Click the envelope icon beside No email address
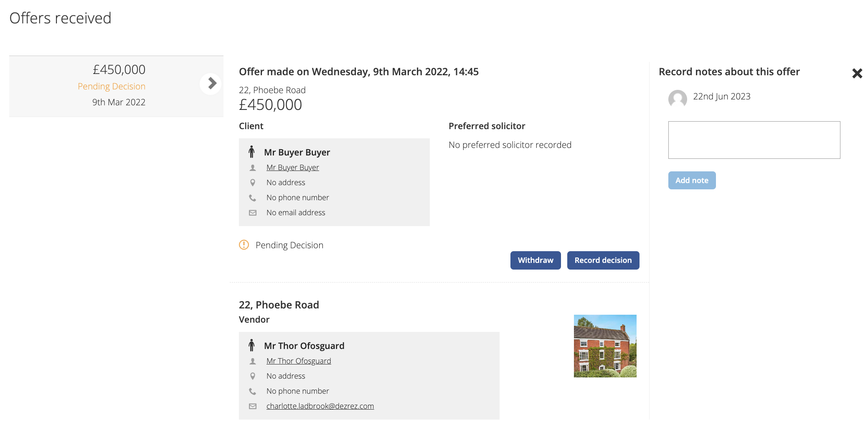 [x=253, y=213]
